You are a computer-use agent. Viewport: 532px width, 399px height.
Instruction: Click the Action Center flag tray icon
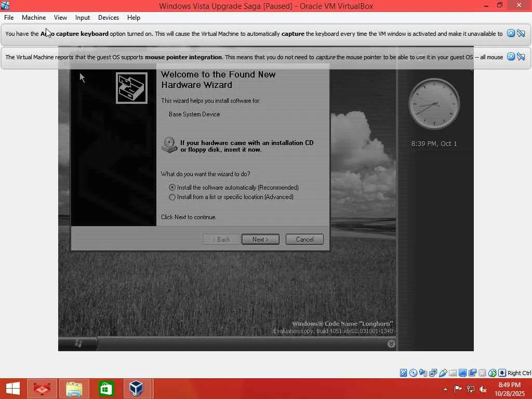coord(458,389)
